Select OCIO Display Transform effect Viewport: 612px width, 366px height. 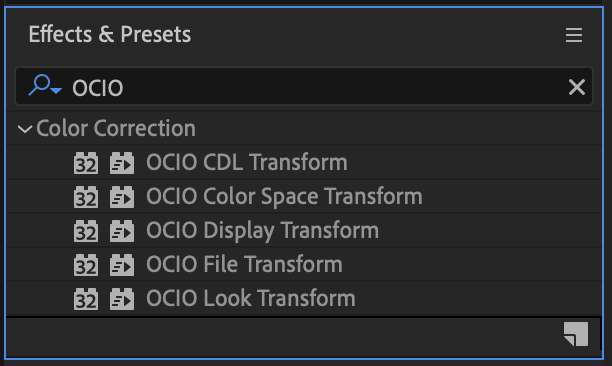coord(262,230)
